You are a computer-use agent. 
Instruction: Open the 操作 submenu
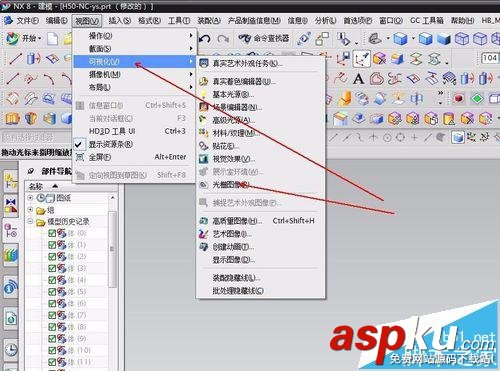click(134, 35)
